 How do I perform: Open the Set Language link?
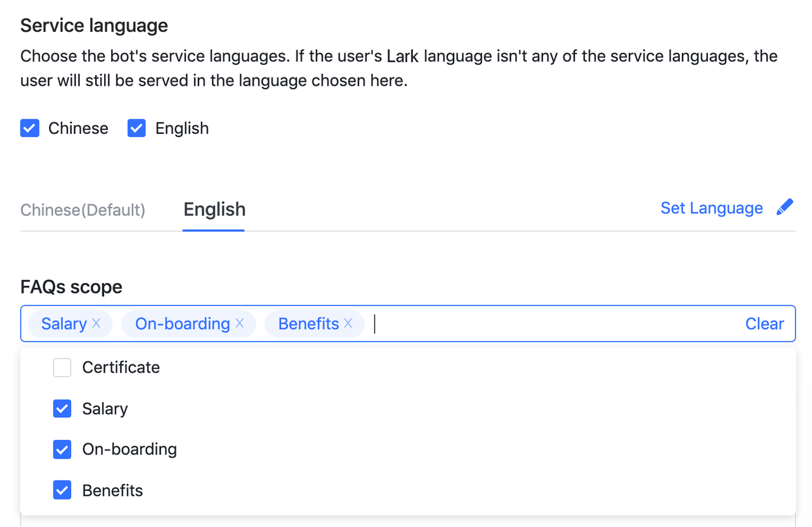[x=711, y=208]
